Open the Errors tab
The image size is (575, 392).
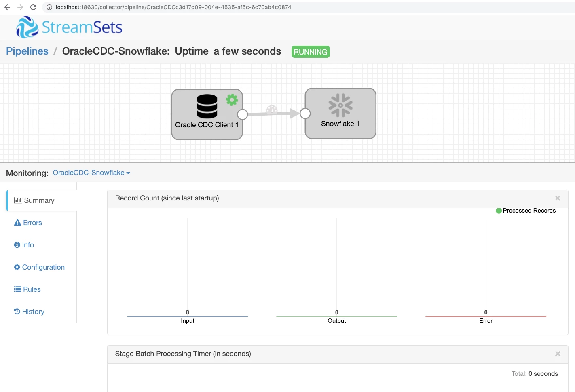point(28,223)
